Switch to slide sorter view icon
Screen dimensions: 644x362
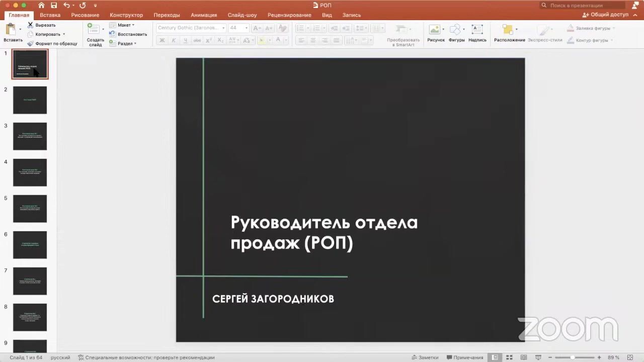[x=510, y=357]
